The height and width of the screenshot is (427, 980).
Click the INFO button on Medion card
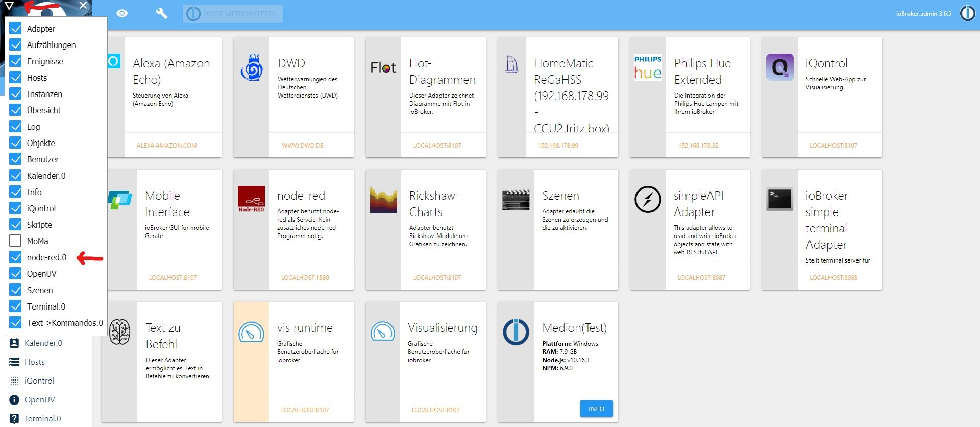[596, 409]
